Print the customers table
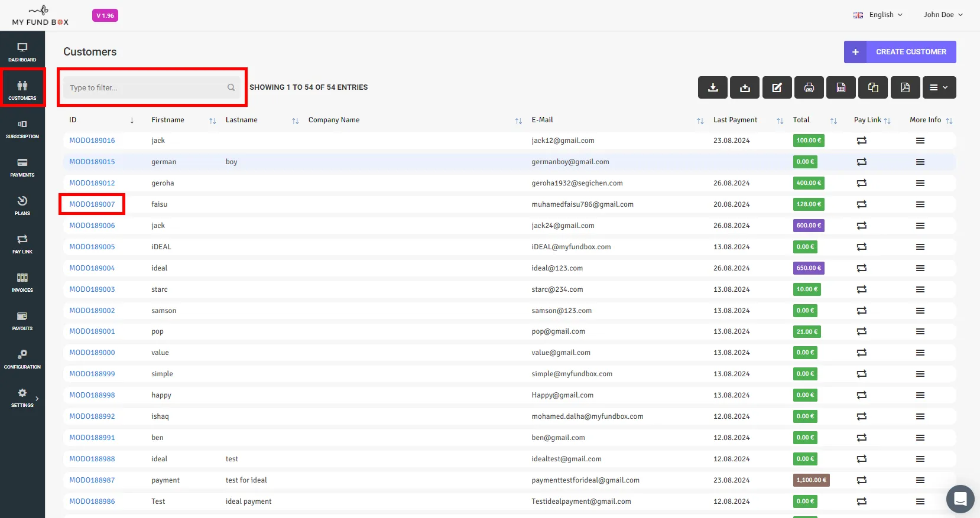 [809, 87]
